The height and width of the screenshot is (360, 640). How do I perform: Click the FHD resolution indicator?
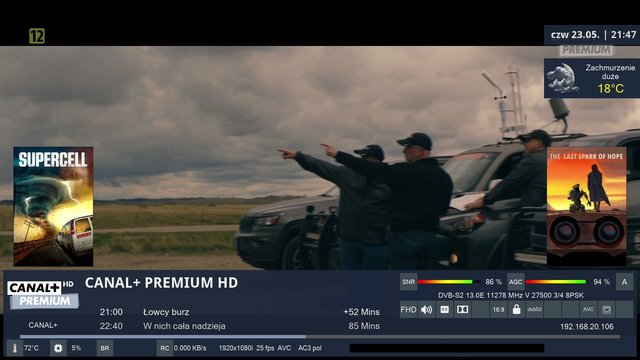pos(408,310)
